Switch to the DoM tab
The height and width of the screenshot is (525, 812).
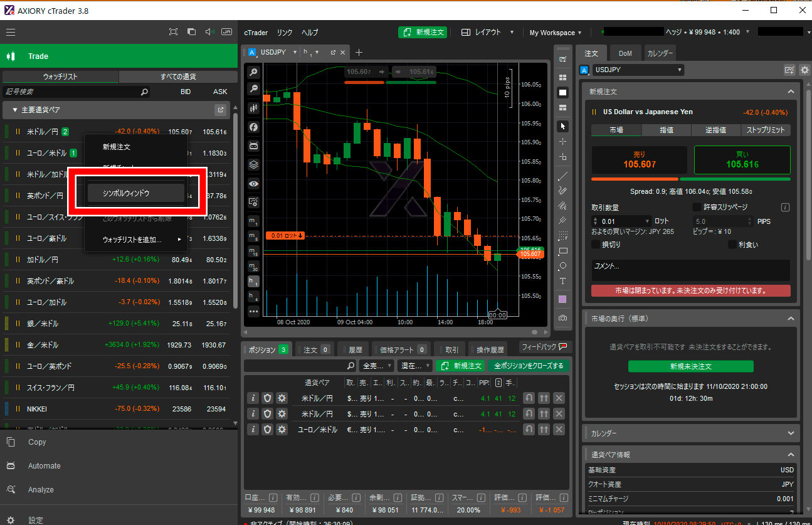coord(625,53)
